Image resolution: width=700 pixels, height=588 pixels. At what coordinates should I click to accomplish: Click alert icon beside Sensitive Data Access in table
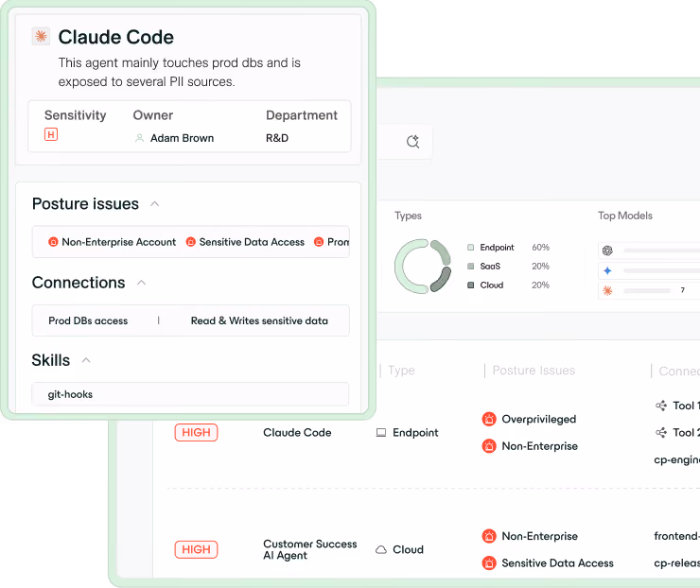pyautogui.click(x=489, y=563)
